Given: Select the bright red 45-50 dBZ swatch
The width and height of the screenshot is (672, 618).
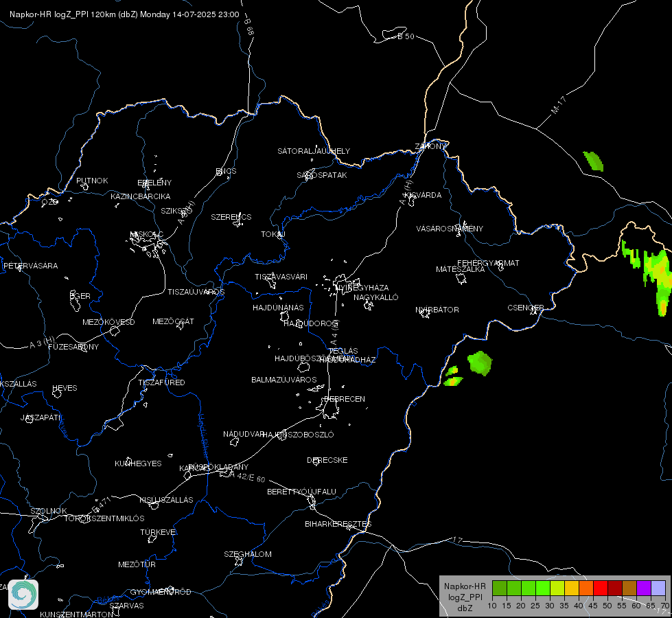Looking at the screenshot, I should click(601, 588).
